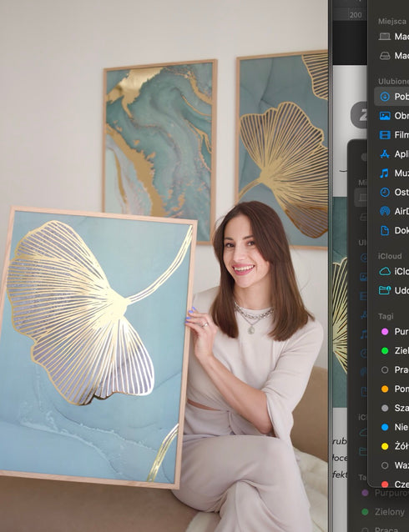Screen dimensions: 409x532
Task: Select the Mac laptop under Miejsca
Action: point(391,37)
